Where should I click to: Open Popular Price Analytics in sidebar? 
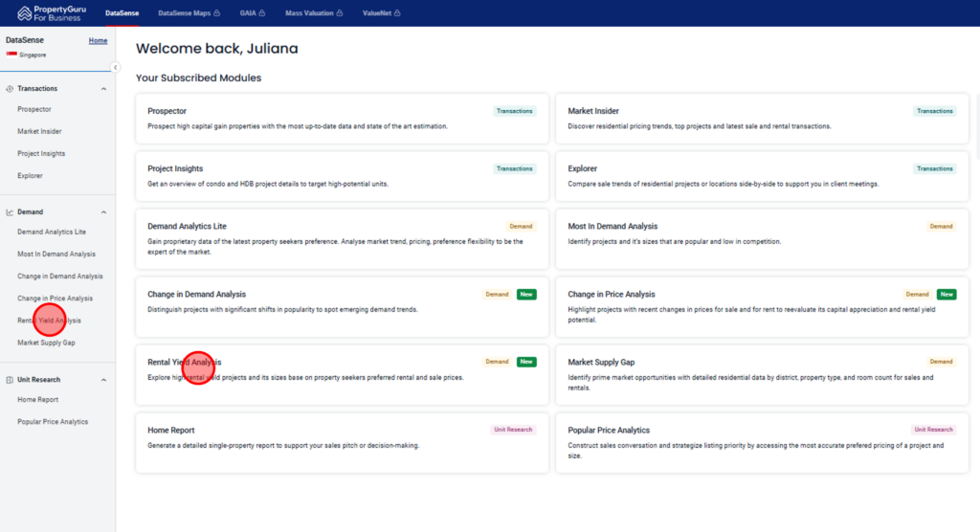point(53,422)
